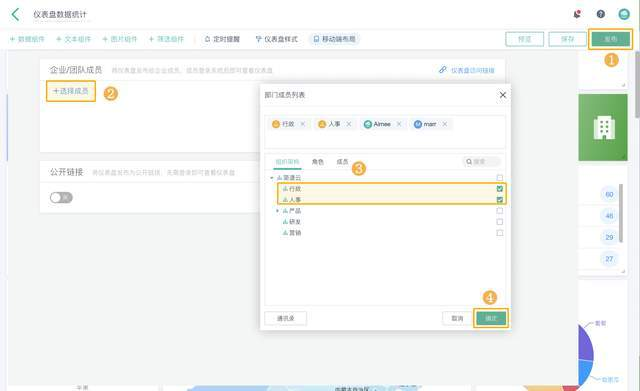Viewport: 640px width, 391px height.
Task: Open the help question mark icon
Action: pyautogui.click(x=600, y=14)
